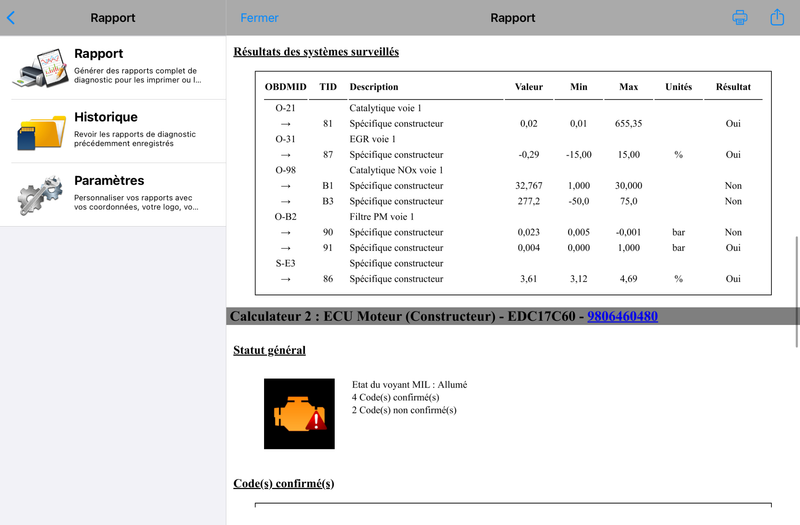Close the report with Fermer
800x525 pixels.
coord(259,18)
